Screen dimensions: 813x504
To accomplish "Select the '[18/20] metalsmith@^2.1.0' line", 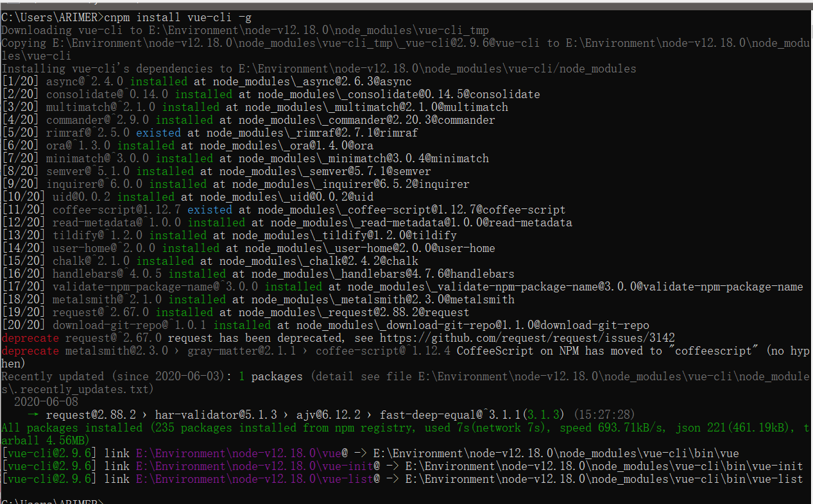I will pos(258,299).
